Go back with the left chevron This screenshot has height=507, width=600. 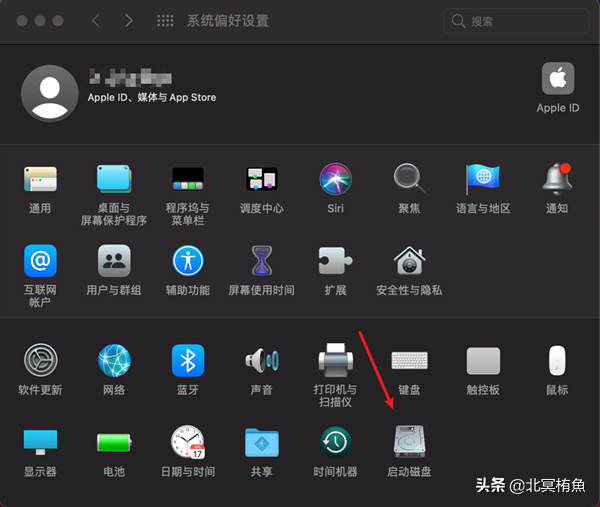click(x=96, y=20)
